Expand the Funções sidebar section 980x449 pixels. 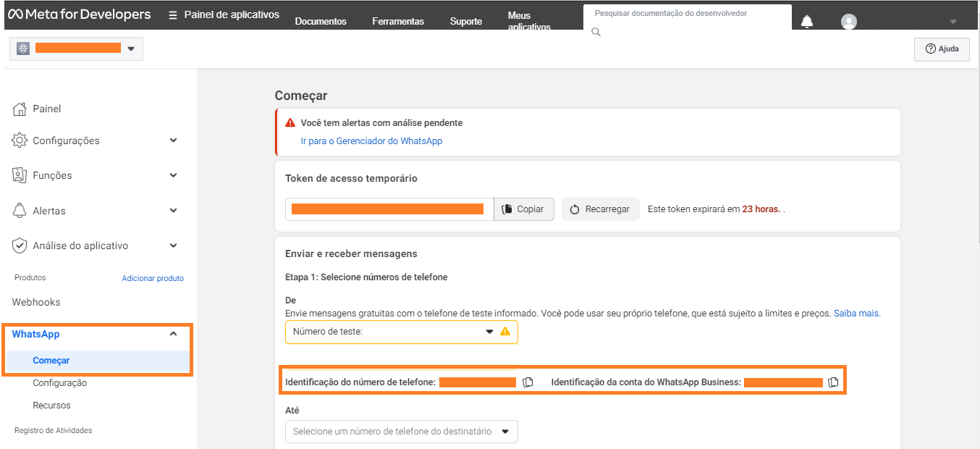173,175
